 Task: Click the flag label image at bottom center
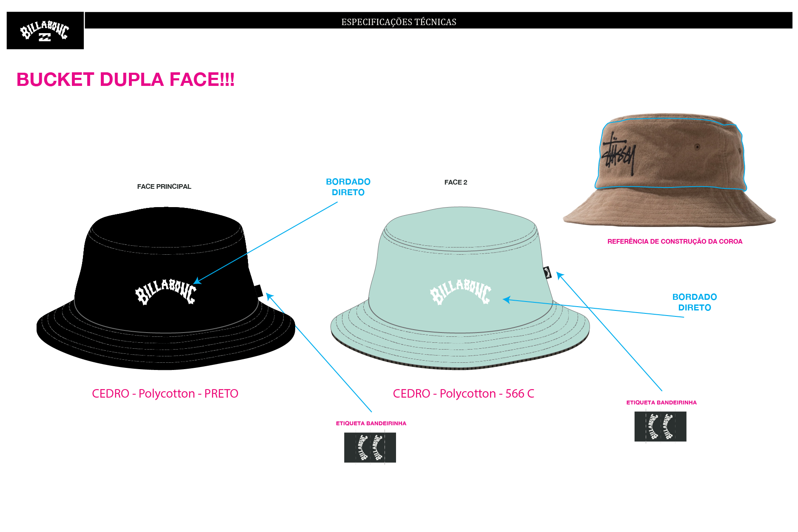click(370, 447)
